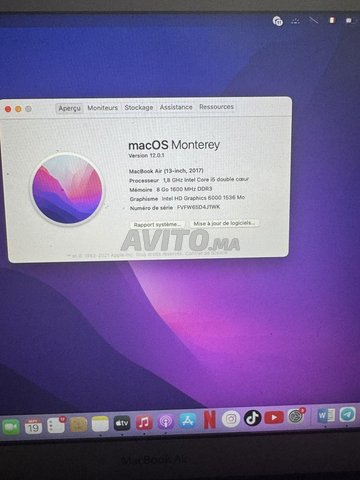360x480 pixels.
Task: Launch Telegram from the dock
Action: click(348, 415)
